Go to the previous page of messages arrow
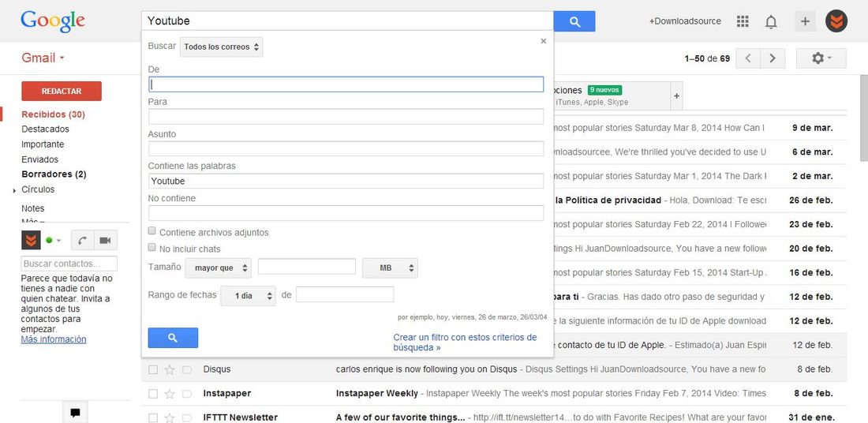868x423 pixels. tap(748, 58)
